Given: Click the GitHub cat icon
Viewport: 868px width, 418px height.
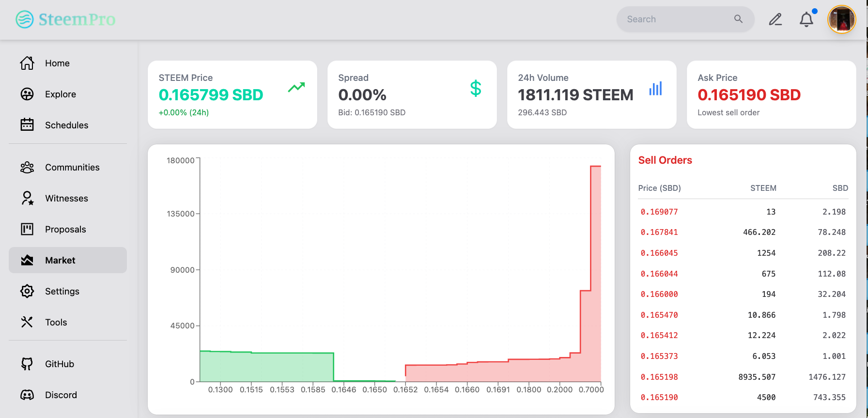Looking at the screenshot, I should (27, 364).
